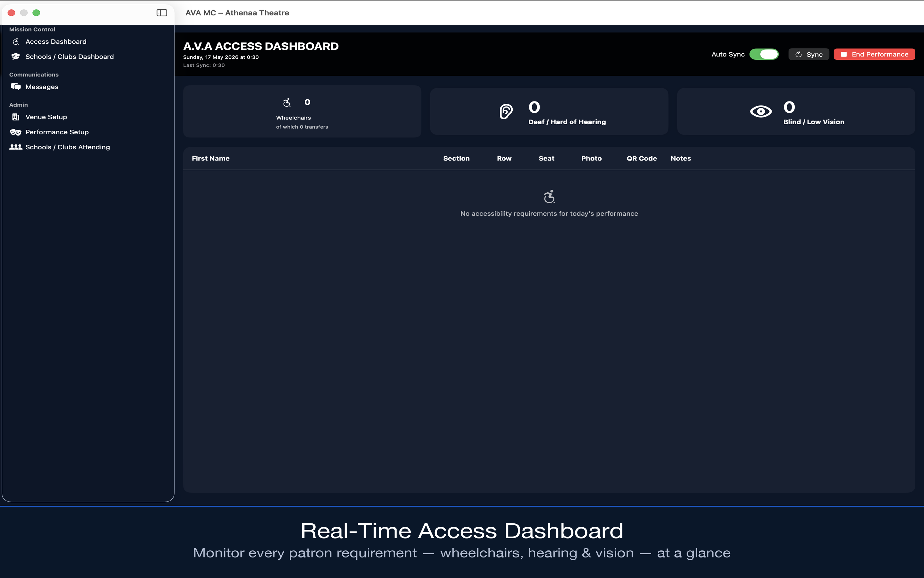Close the window with the red button

click(x=12, y=13)
